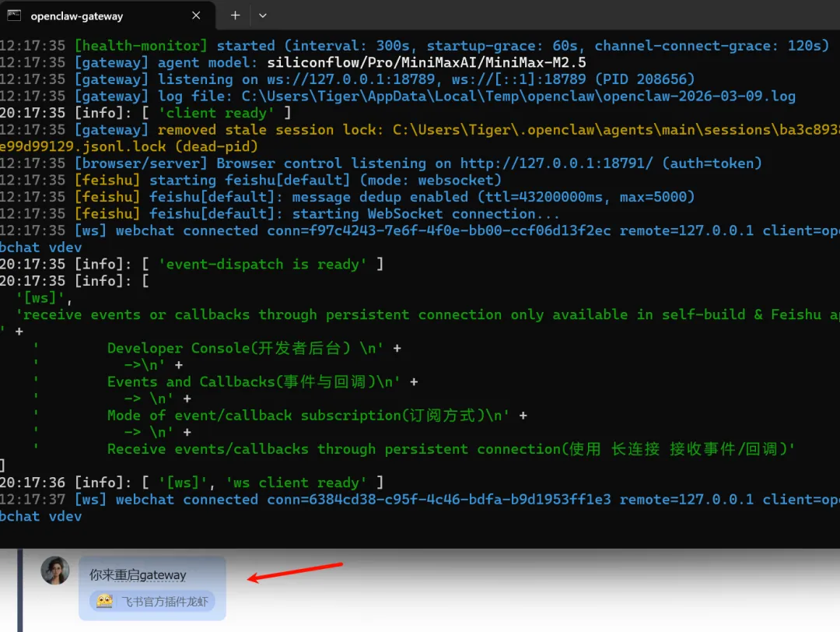Click 'starting WebSocket connection...' line

(426, 214)
